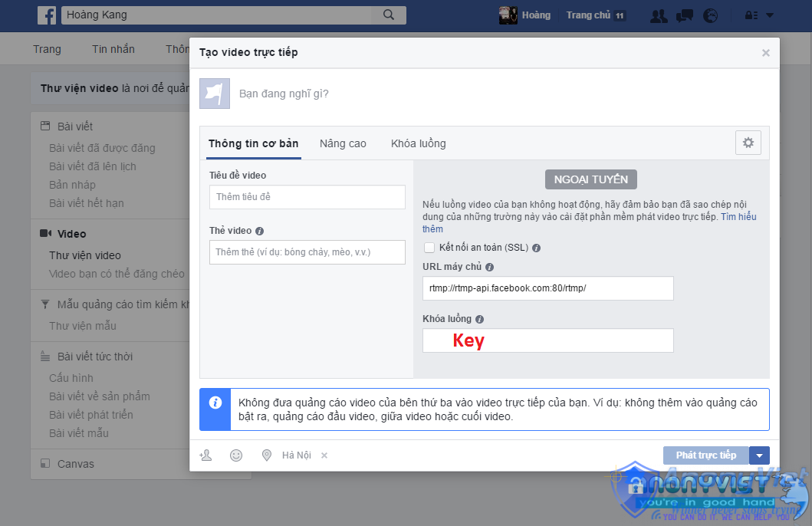The image size is (812, 526).
Task: Open Thư viện video in sidebar
Action: point(85,255)
